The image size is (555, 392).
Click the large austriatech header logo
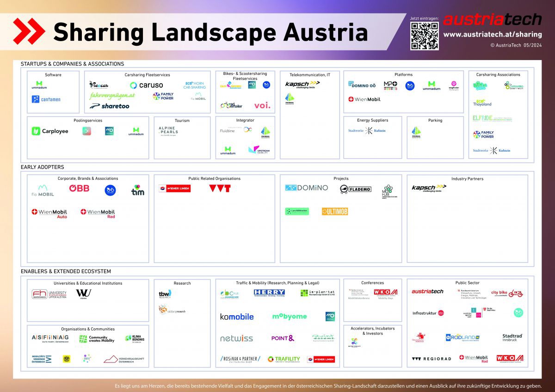tap(492, 19)
